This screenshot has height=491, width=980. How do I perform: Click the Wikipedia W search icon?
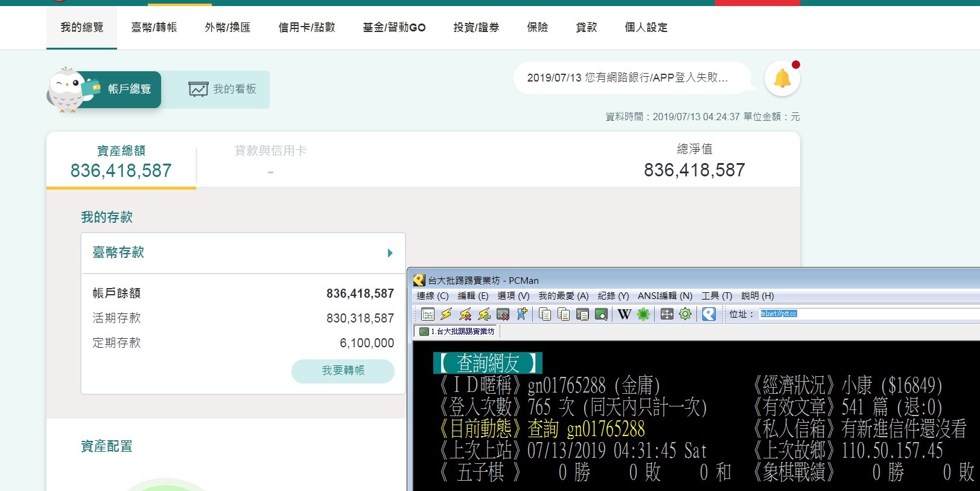point(625,314)
